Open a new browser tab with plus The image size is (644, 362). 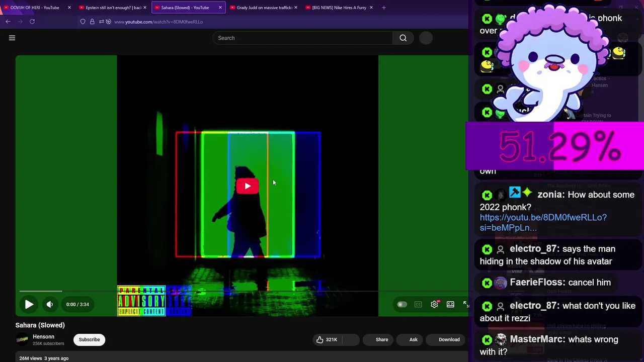point(384,8)
